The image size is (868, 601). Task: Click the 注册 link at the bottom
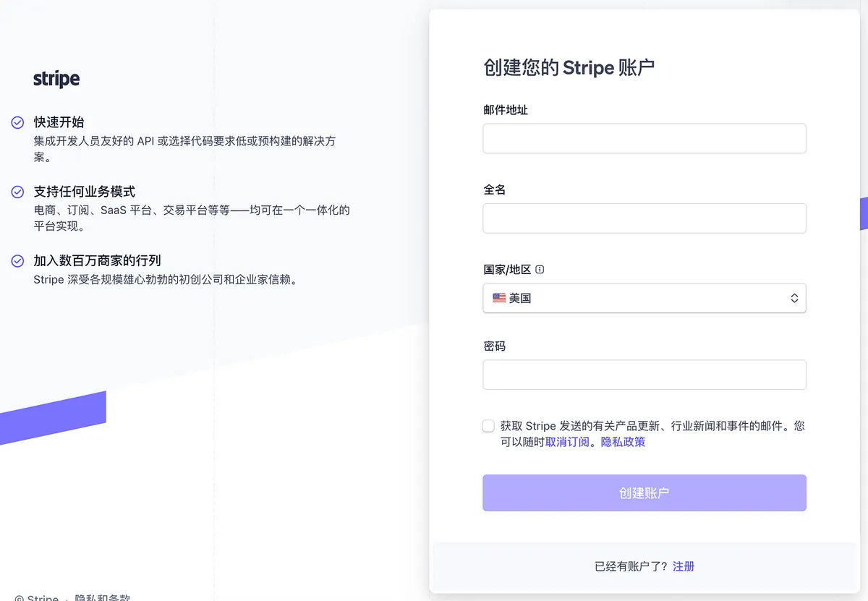tap(684, 566)
